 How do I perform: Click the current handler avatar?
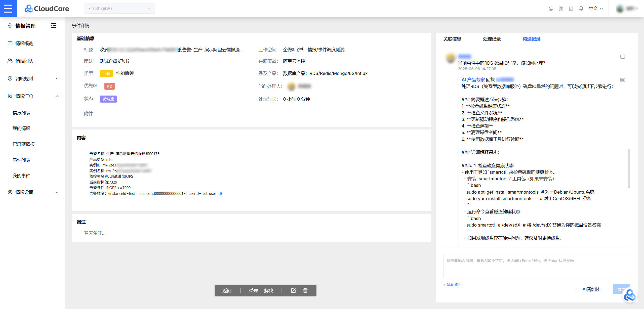(x=292, y=86)
